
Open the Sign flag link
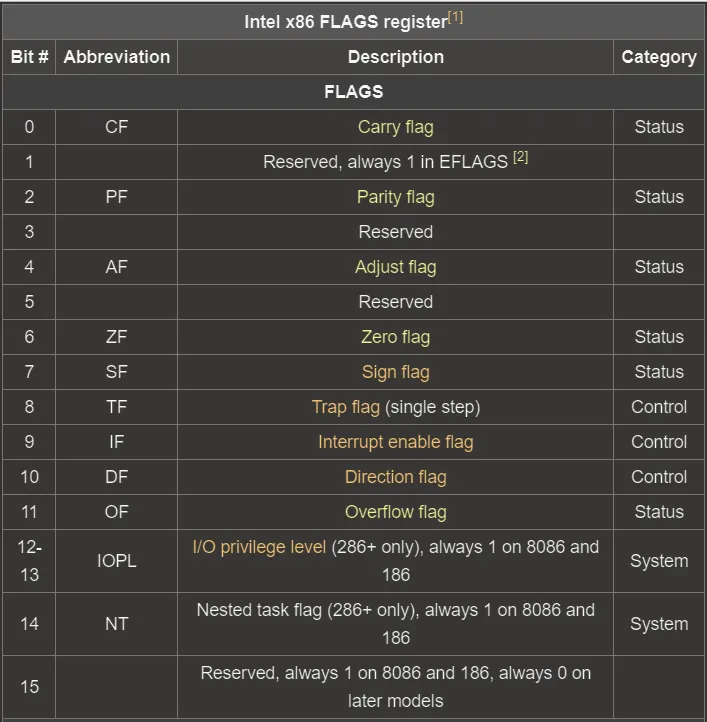click(396, 372)
